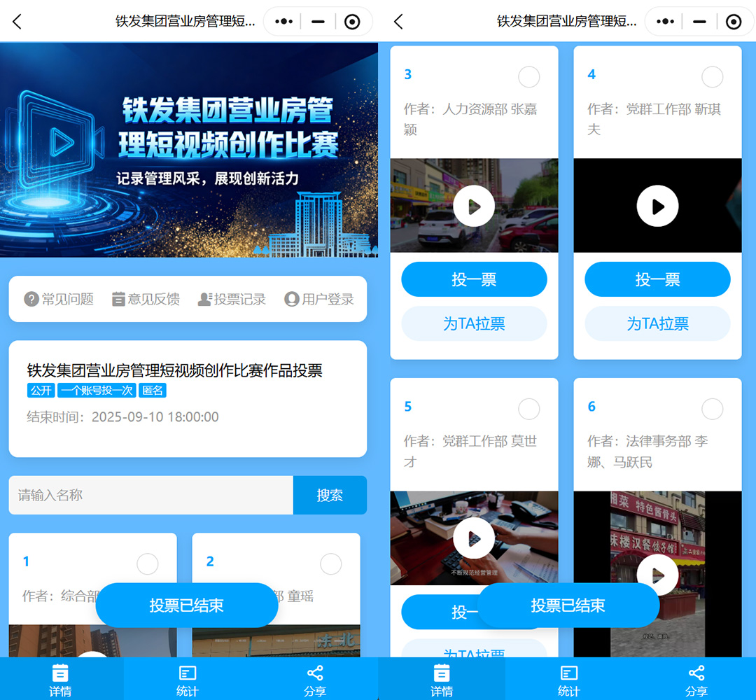Screen dimensions: 756x700
Task: Select the radio circle for entry 4
Action: click(x=712, y=76)
